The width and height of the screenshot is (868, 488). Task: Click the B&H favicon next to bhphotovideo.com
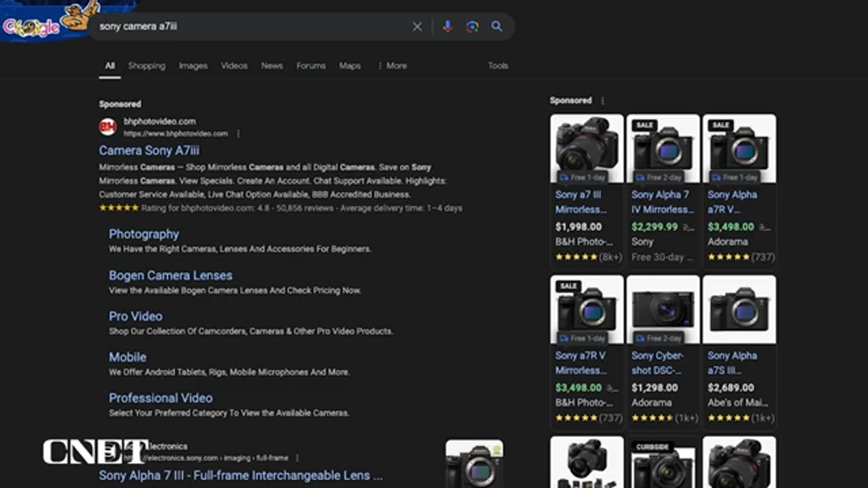108,127
